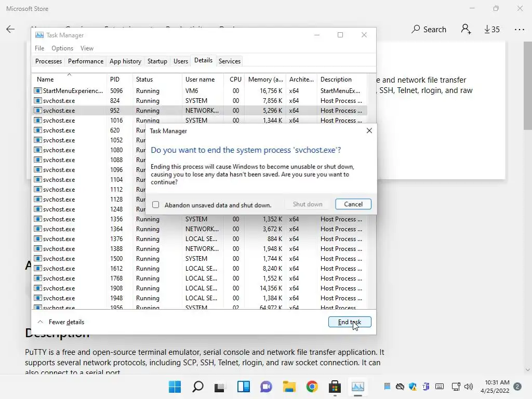Open Windows Security tray icon
The width and height of the screenshot is (532, 399).
coord(413,387)
